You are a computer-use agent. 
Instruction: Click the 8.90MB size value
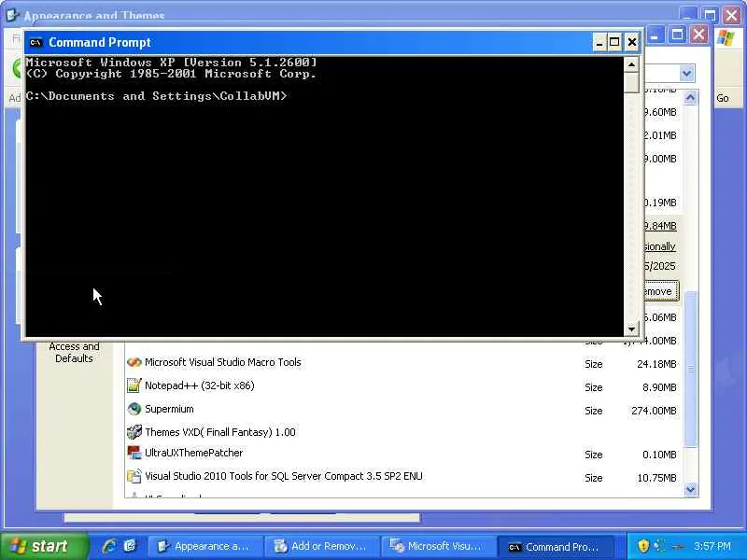coord(659,387)
